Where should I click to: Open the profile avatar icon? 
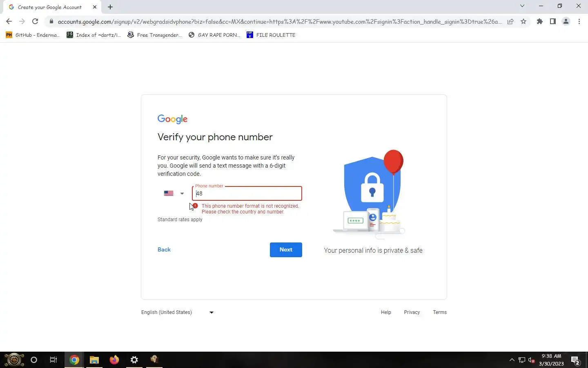[x=566, y=22]
